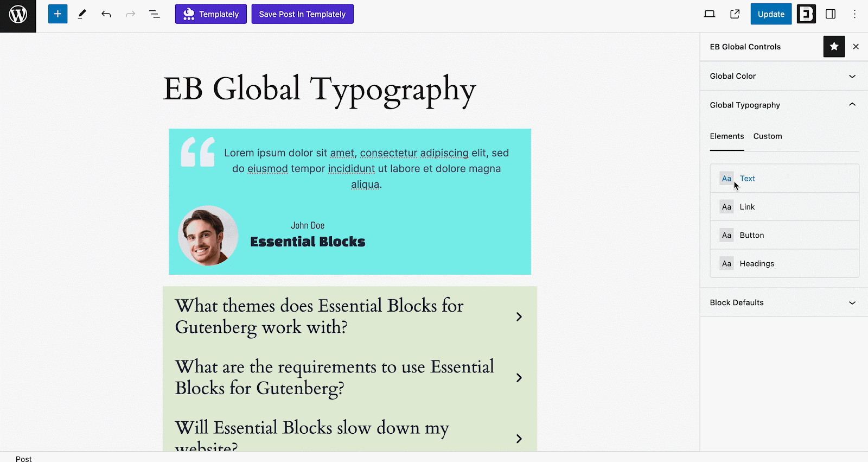The image size is (868, 462).
Task: Select the Text typography element
Action: 784,178
